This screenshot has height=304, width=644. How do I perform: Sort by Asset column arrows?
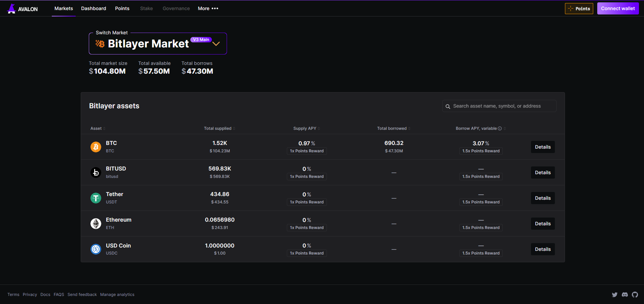(104, 128)
